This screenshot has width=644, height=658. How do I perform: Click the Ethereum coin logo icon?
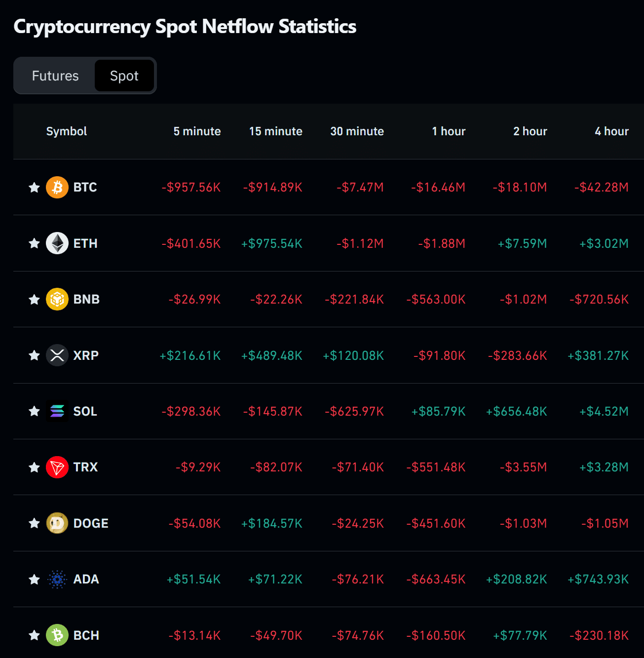point(57,243)
